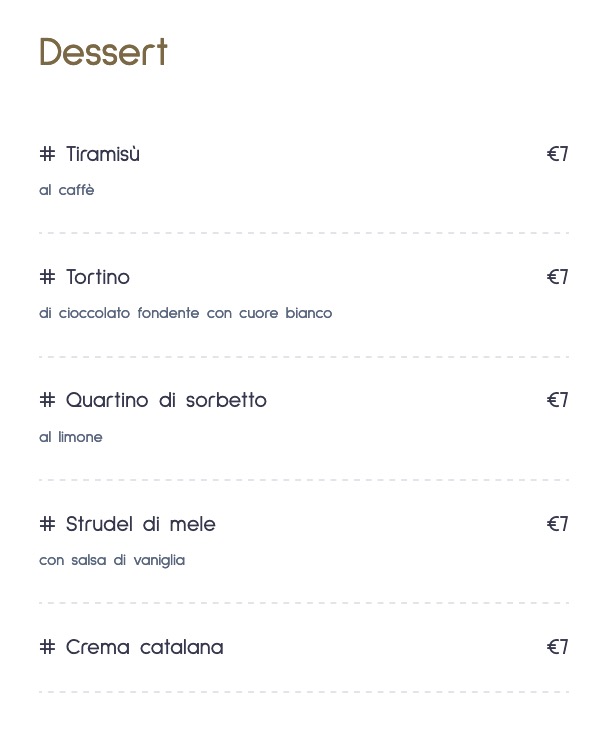Click the hash icon beside Strudel di mele
Screen dimensions: 607x741
(47, 524)
